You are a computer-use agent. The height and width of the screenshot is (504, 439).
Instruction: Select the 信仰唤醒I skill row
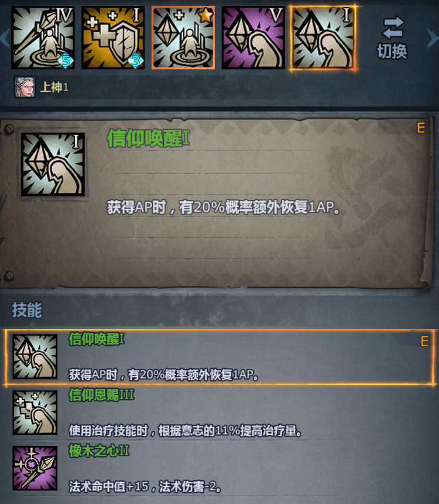tap(220, 357)
